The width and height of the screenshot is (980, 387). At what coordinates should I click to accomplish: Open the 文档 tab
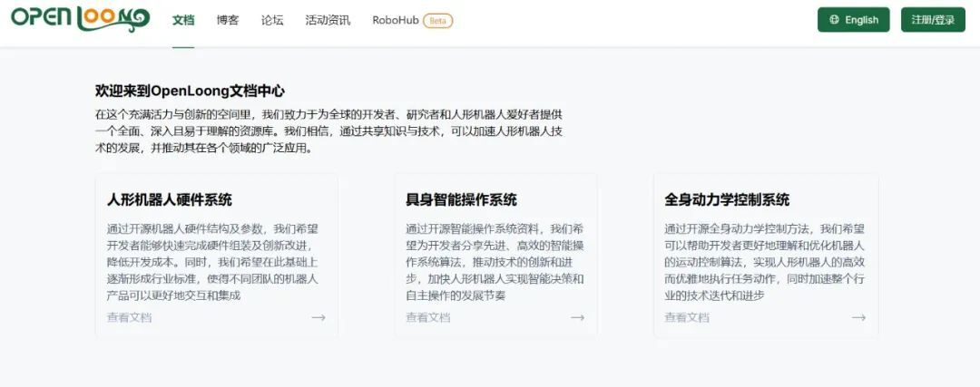(x=183, y=20)
